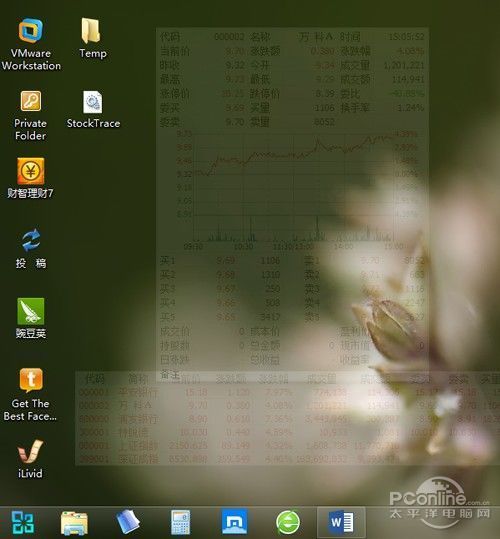
Task: Launch Maxthon browser from the taskbar
Action: click(234, 522)
